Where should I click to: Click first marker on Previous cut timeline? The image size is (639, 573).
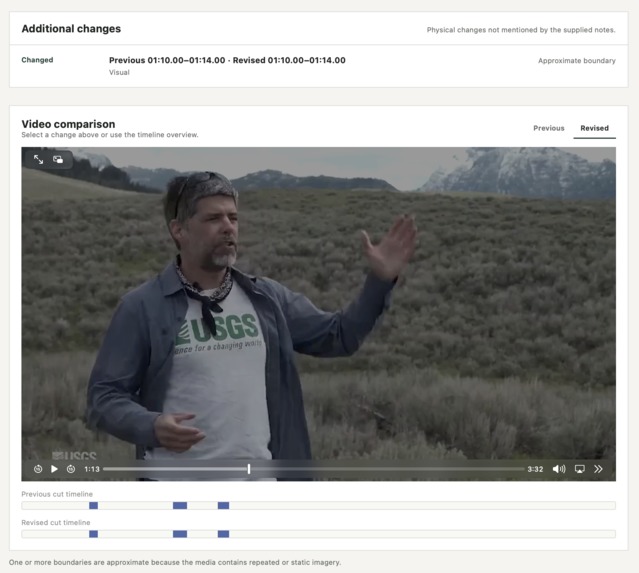93,505
